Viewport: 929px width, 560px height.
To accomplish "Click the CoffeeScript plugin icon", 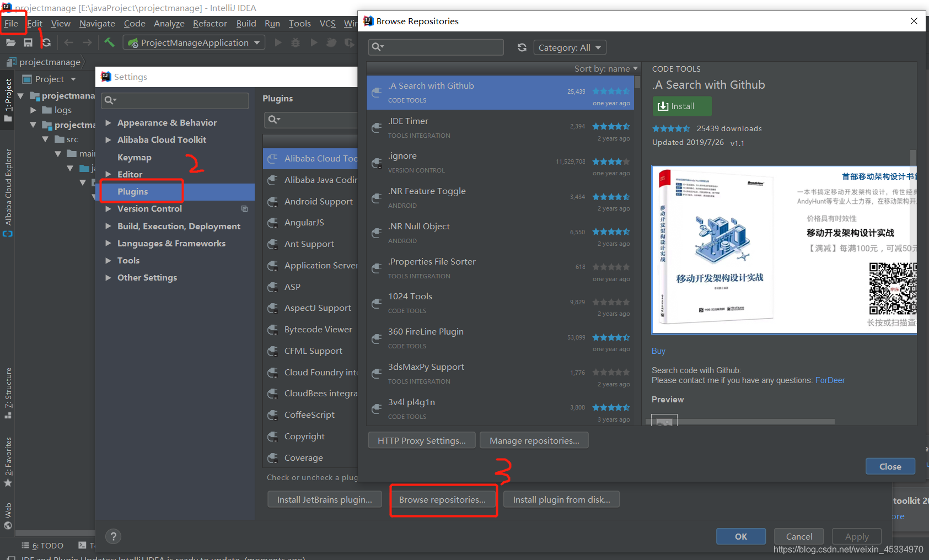I will point(272,415).
